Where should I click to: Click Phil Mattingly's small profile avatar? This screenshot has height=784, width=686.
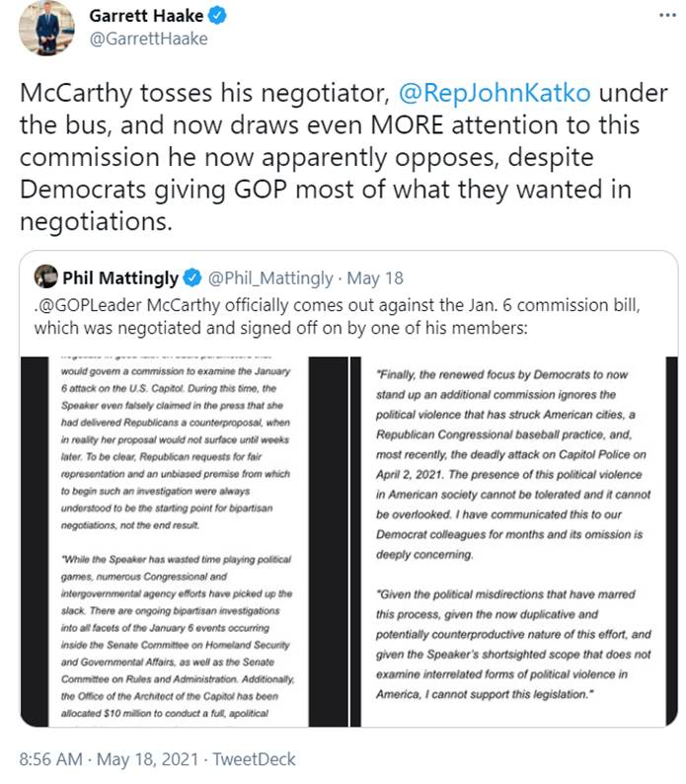point(45,277)
